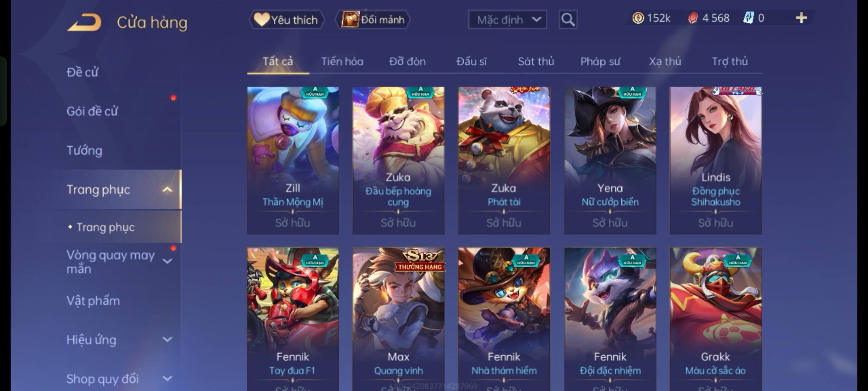Expand the Vòng quay may mắn section
The image size is (868, 391).
[167, 261]
